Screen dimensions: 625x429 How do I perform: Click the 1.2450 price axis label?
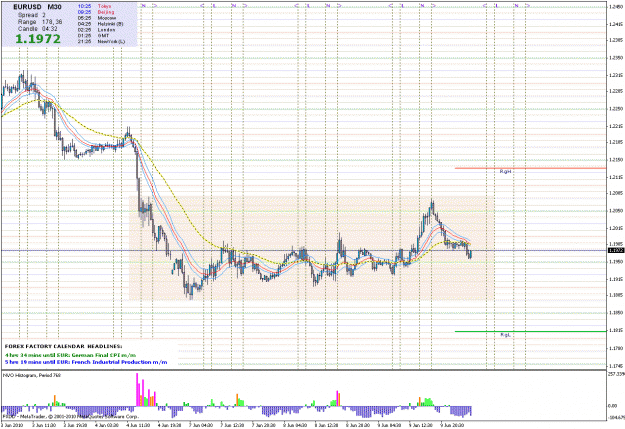click(615, 6)
